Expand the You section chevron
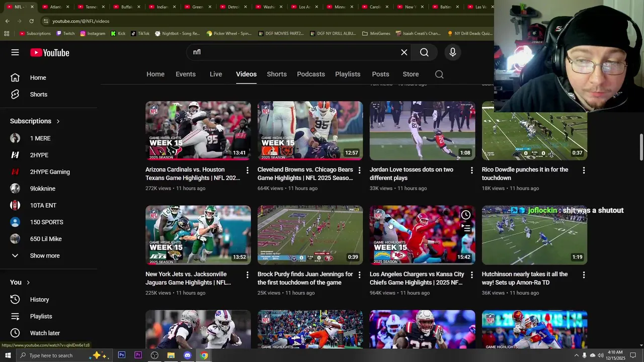The height and width of the screenshot is (362, 644). tap(28, 283)
